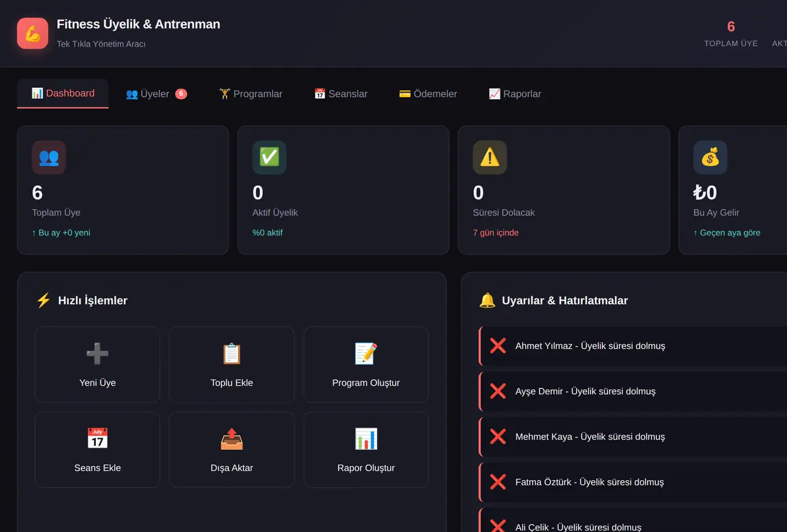Click the Seans Ekle button
Viewport: 787px width, 532px height.
(x=98, y=450)
